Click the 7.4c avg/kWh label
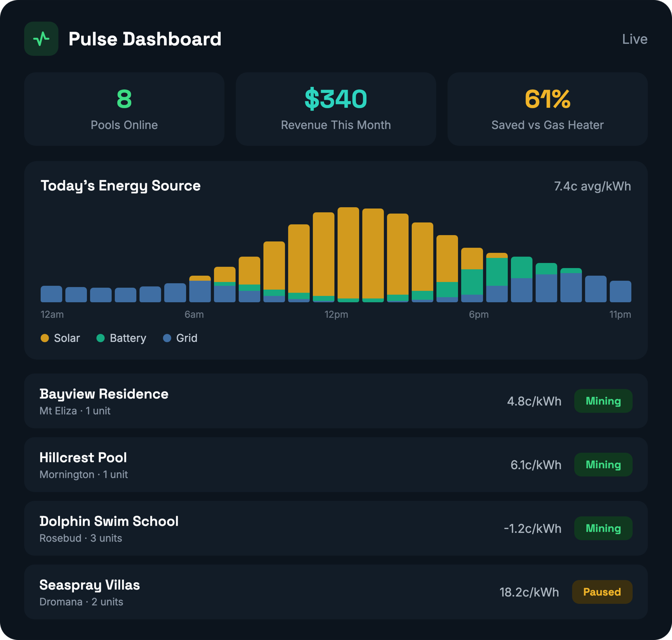 pos(592,186)
